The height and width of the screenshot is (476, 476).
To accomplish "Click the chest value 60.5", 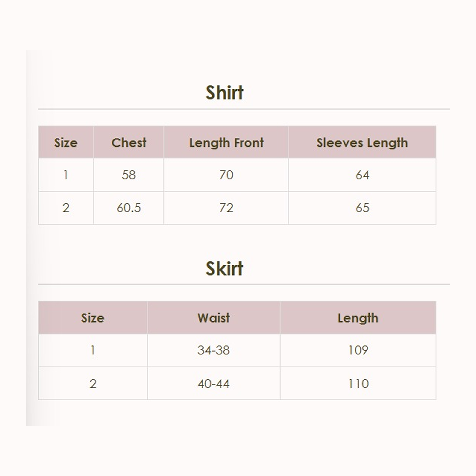I will 129,208.
